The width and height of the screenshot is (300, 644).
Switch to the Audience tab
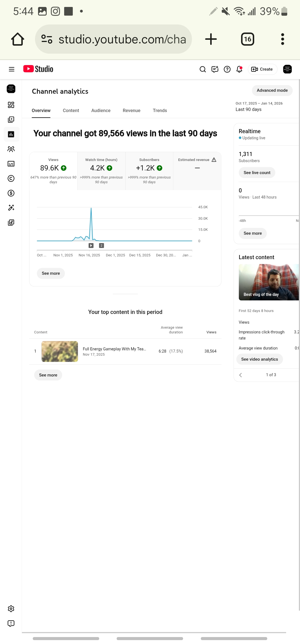101,111
